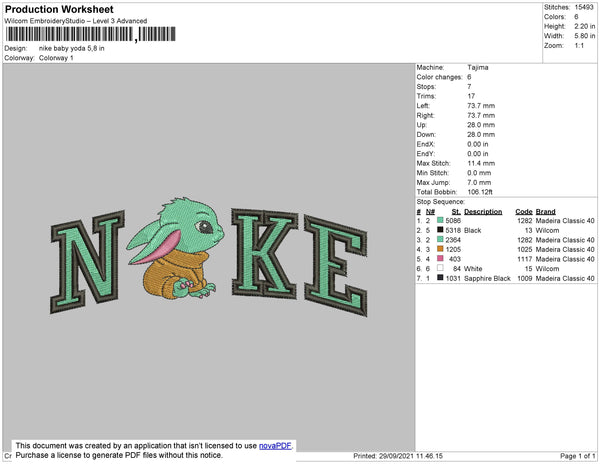Image resolution: width=600 pixels, height=464 pixels.
Task: Click the 'Sapphire Black' description
Action: (487, 278)
